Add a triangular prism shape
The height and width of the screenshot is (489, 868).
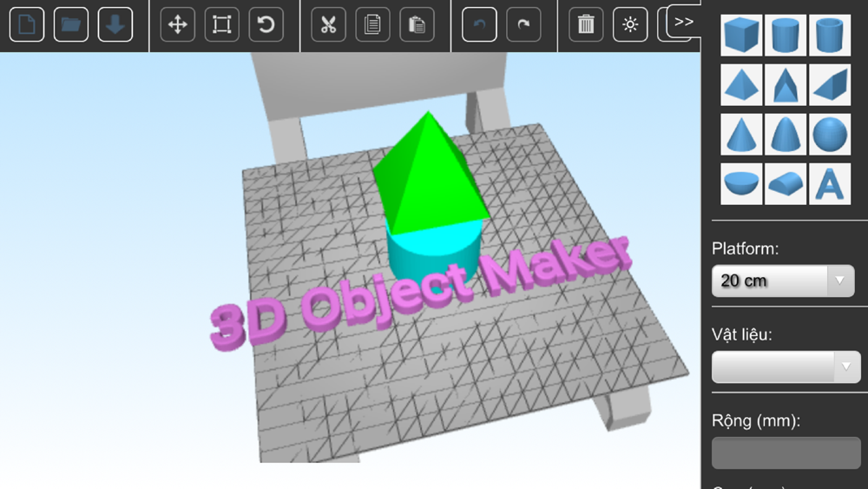point(786,85)
